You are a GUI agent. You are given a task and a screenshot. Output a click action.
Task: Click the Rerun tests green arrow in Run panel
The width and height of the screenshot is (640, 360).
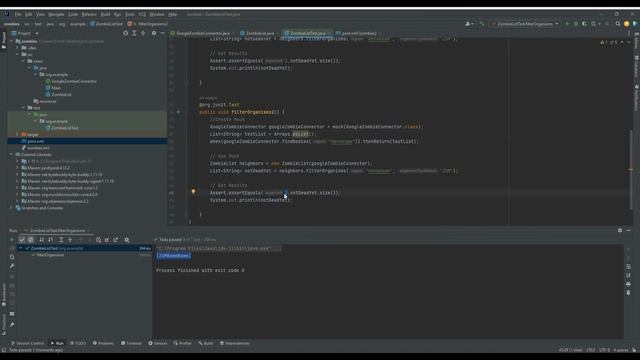[12, 240]
